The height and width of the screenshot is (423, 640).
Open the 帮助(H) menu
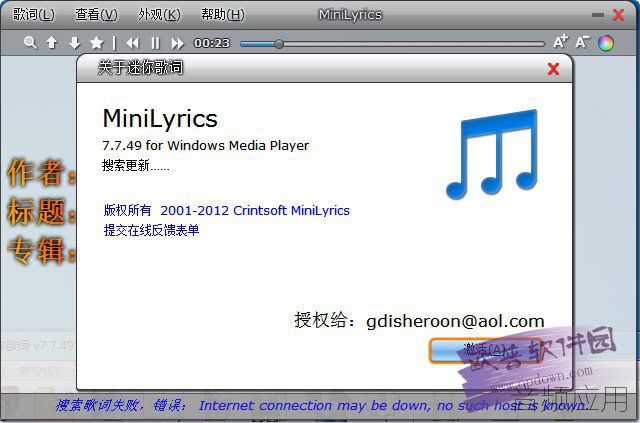point(223,15)
